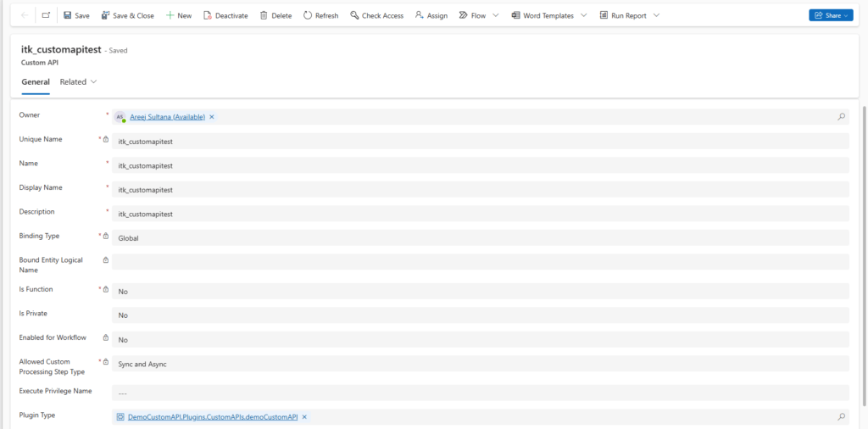Refresh the form
The height and width of the screenshot is (429, 868).
(x=320, y=15)
